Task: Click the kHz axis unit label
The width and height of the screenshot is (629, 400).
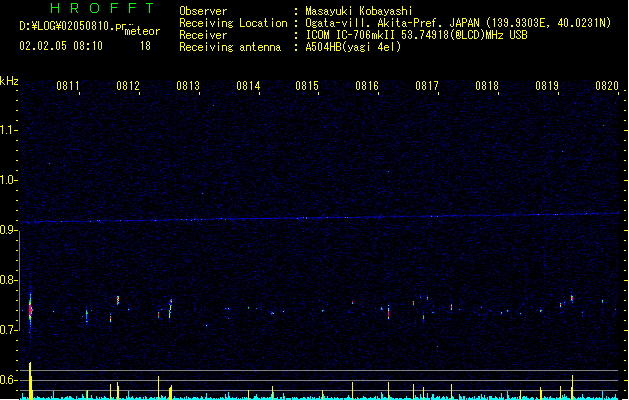Action: (9, 81)
